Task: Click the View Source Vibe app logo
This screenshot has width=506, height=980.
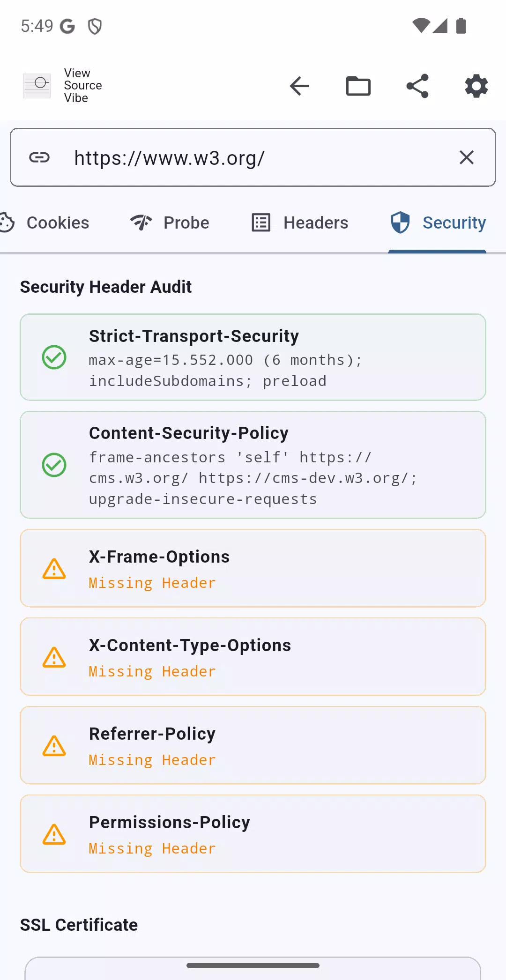Action: 37,86
